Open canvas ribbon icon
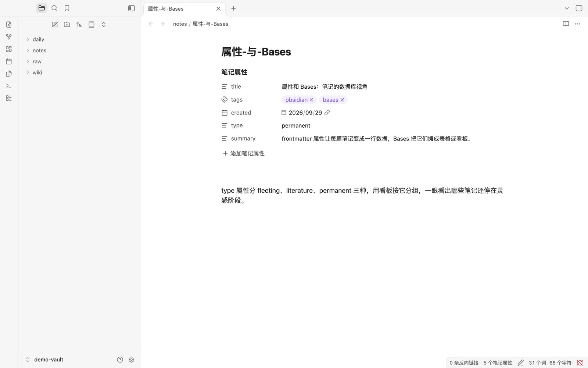Screen dimensions: 588x368 (9, 49)
